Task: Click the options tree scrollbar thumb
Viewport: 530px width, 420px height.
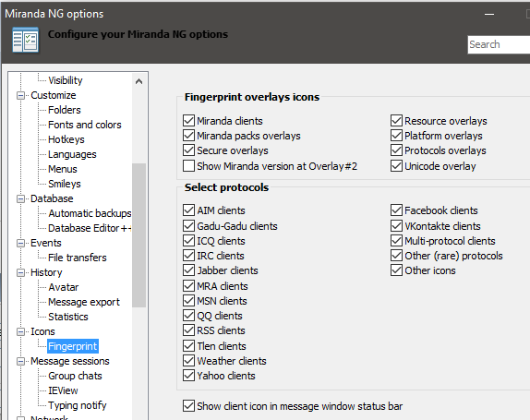Action: coord(139,235)
